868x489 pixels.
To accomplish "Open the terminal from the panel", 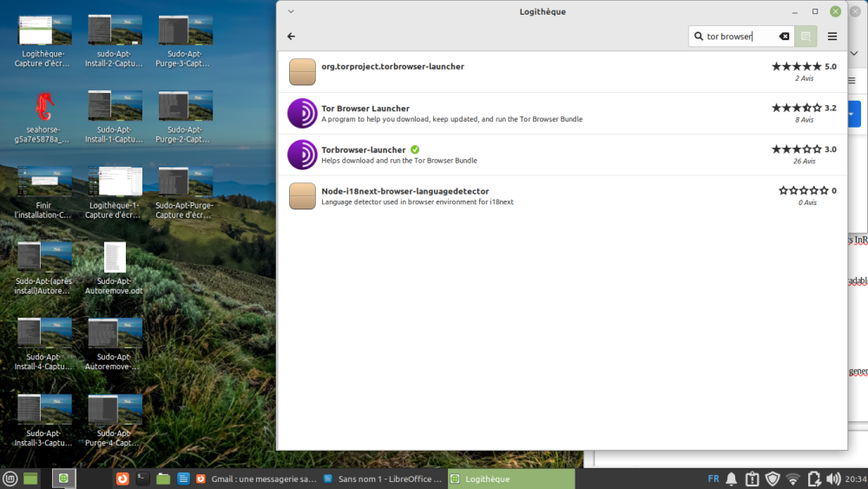I will (142, 479).
